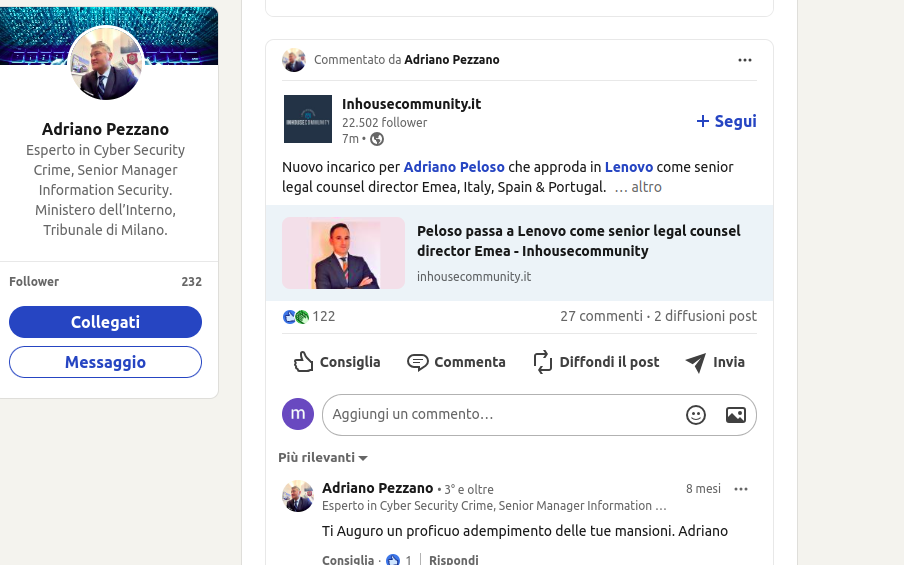Click the Rispondi link under comment

click(x=453, y=560)
